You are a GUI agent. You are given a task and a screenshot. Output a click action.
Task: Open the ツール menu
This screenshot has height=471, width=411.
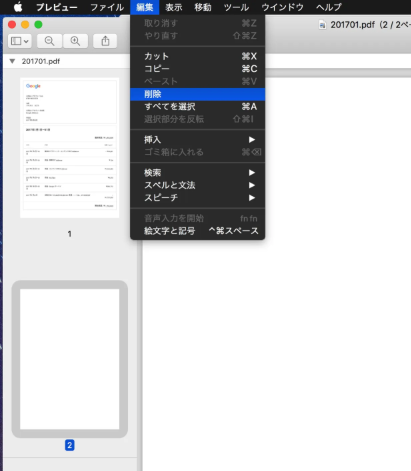236,7
